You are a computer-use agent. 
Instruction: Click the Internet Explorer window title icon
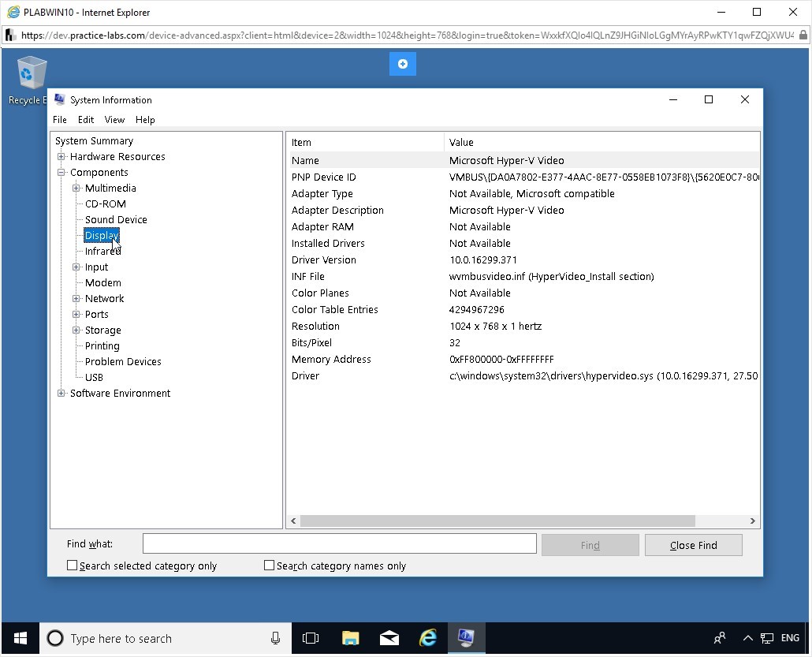click(13, 12)
